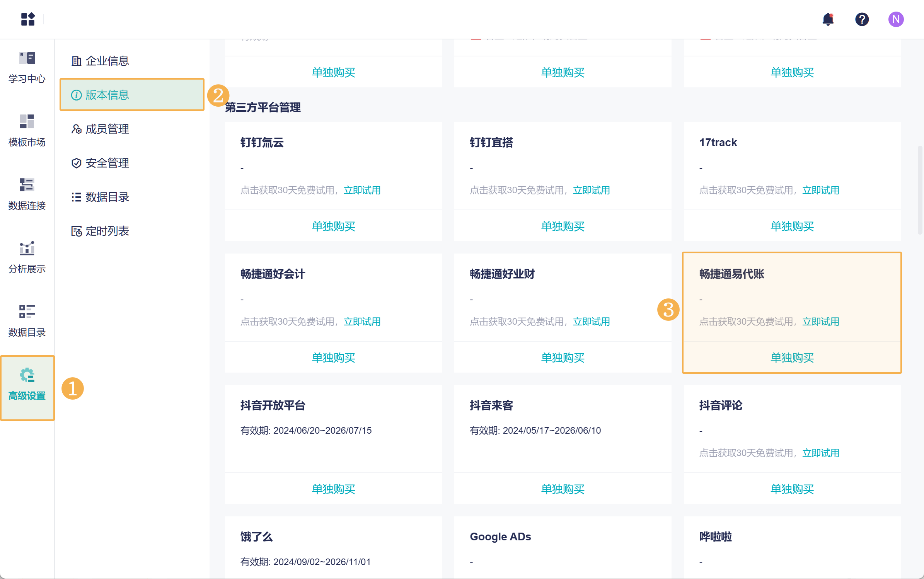Open 数据目录 in the left sidebar
This screenshot has height=579, width=924.
[x=27, y=321]
